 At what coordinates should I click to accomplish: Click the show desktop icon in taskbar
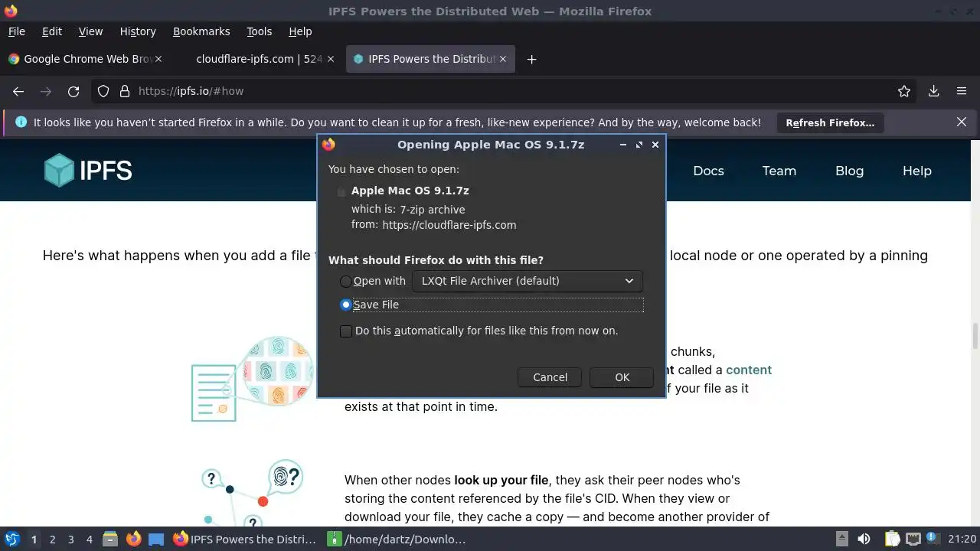coord(156,539)
